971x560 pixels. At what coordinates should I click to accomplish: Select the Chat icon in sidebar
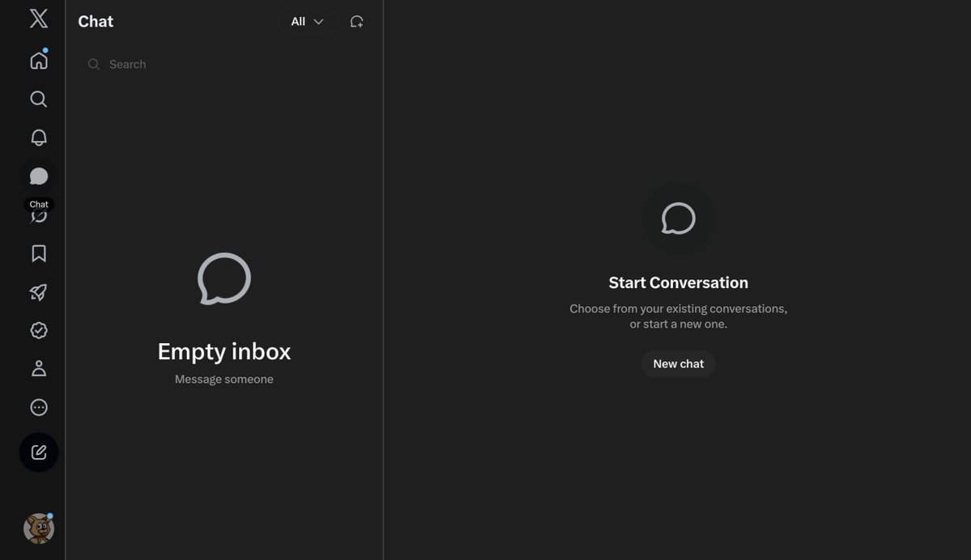click(x=38, y=176)
